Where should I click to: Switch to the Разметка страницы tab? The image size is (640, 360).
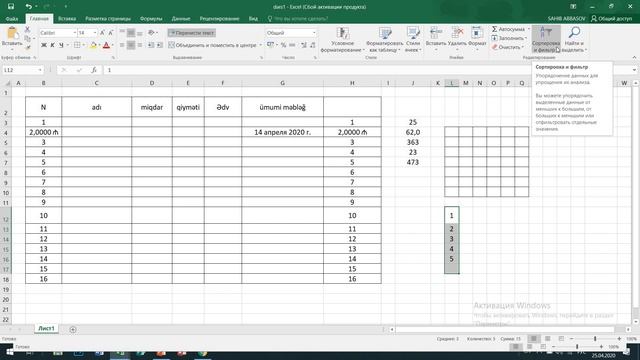[x=108, y=18]
